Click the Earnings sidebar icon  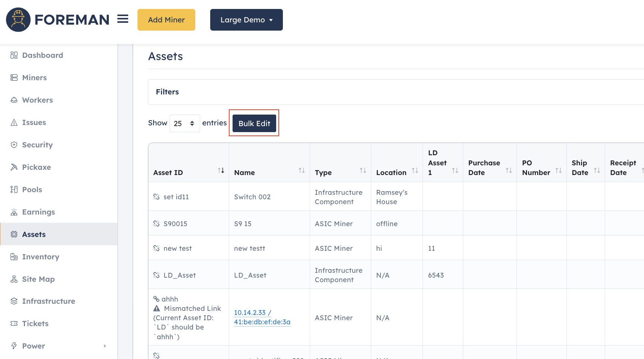click(14, 212)
